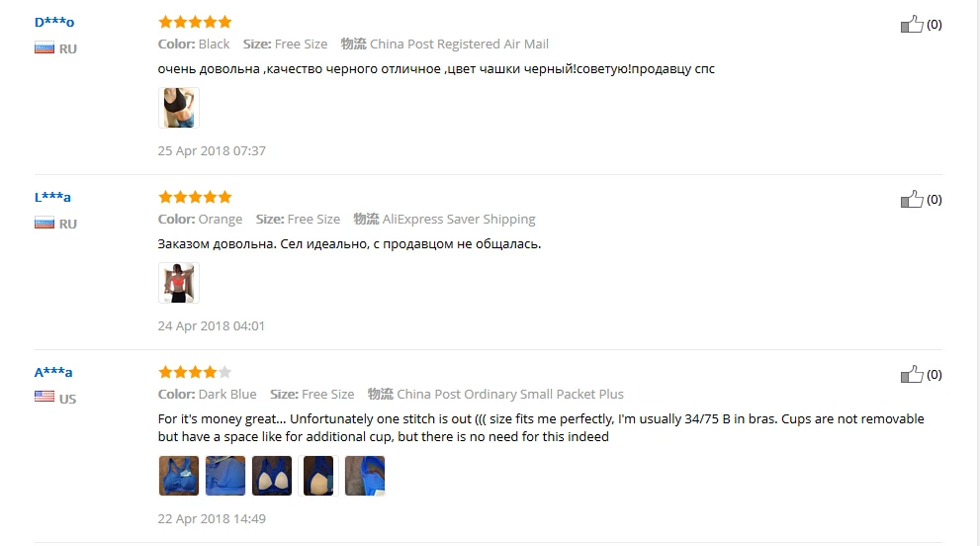
Task: Open fourth photo in A***a's review
Action: point(318,476)
